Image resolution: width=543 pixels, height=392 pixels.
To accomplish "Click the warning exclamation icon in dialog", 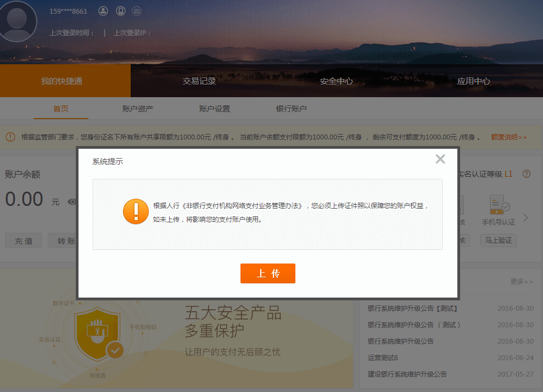I will click(136, 211).
